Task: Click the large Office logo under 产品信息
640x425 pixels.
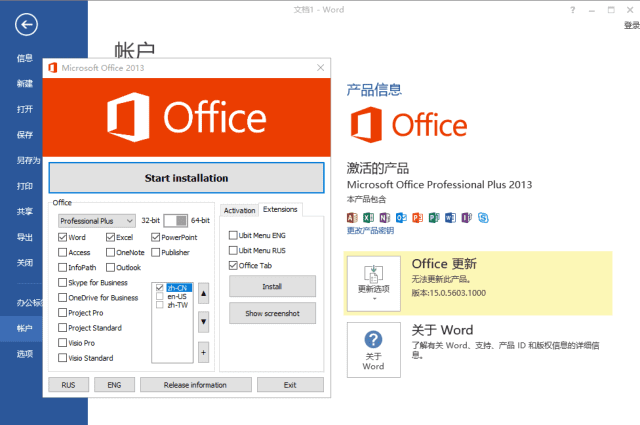Action: pyautogui.click(x=409, y=125)
